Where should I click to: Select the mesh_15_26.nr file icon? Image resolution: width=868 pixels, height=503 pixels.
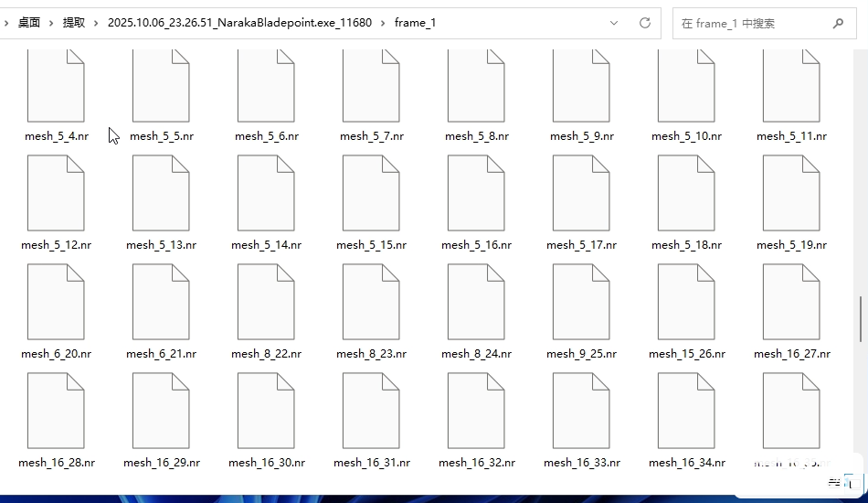686,302
